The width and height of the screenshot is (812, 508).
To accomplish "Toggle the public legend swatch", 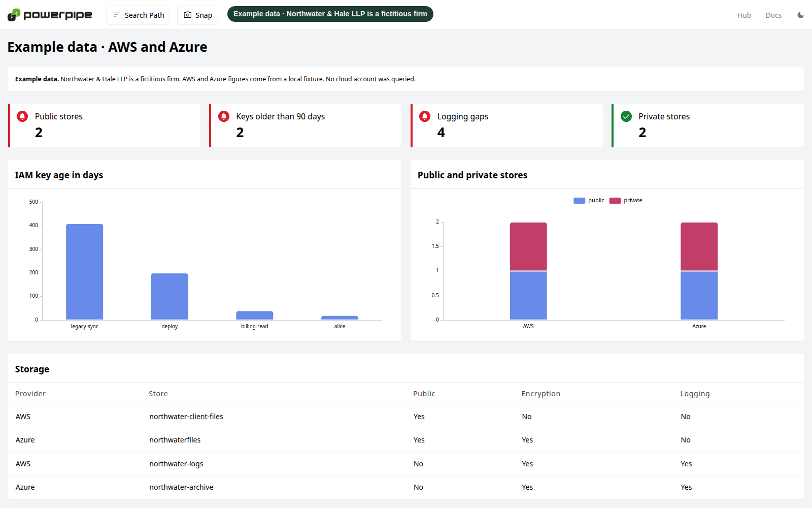I will pyautogui.click(x=579, y=201).
